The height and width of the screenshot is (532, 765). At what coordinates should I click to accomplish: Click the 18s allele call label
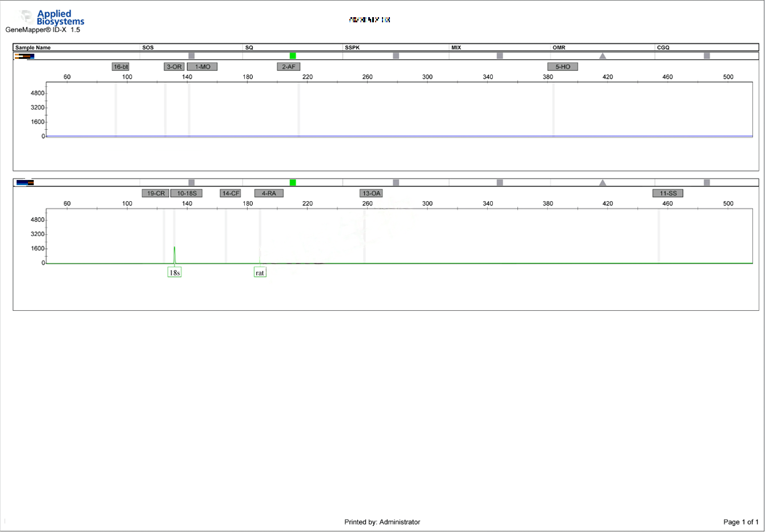coord(174,273)
